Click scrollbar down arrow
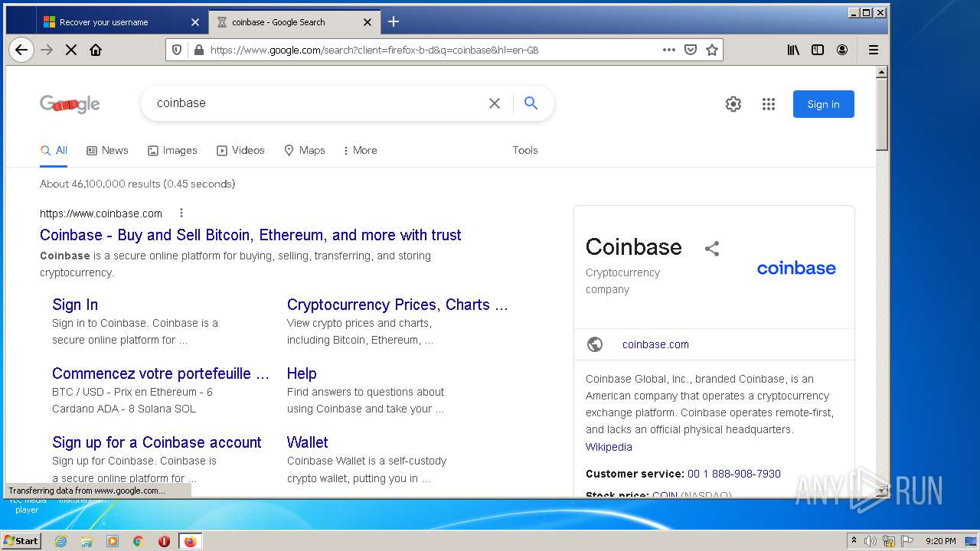 click(x=881, y=491)
